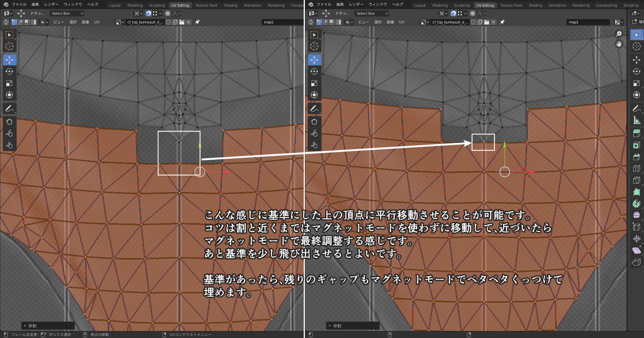This screenshot has width=644, height=338.
Task: Expand the 移動 operator panel in right editor
Action: [x=353, y=326]
